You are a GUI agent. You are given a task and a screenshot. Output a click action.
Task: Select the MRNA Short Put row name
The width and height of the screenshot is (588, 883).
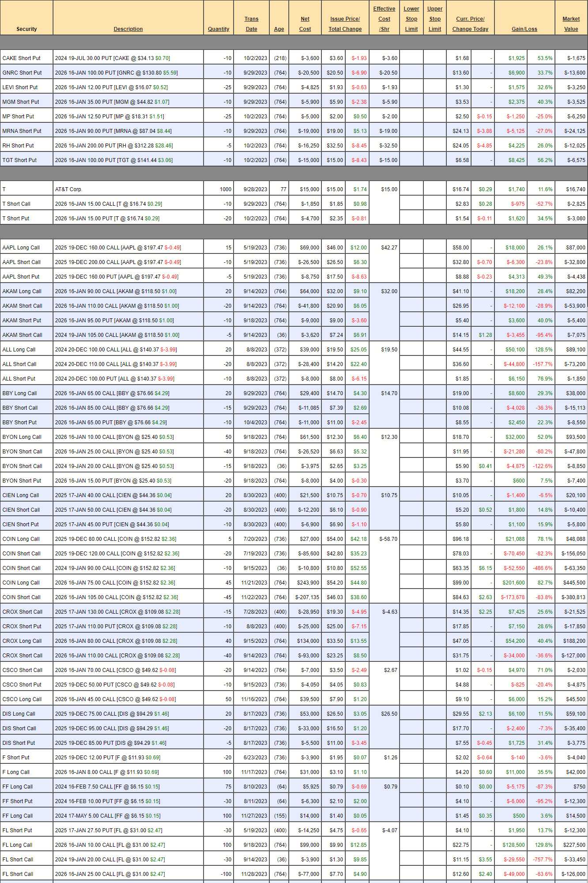(x=22, y=131)
